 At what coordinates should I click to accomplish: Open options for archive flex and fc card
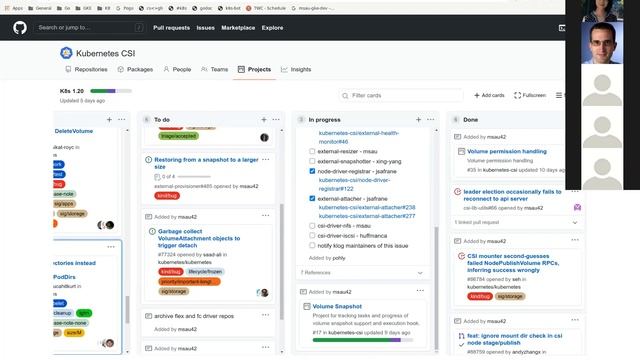pyautogui.click(x=266, y=315)
